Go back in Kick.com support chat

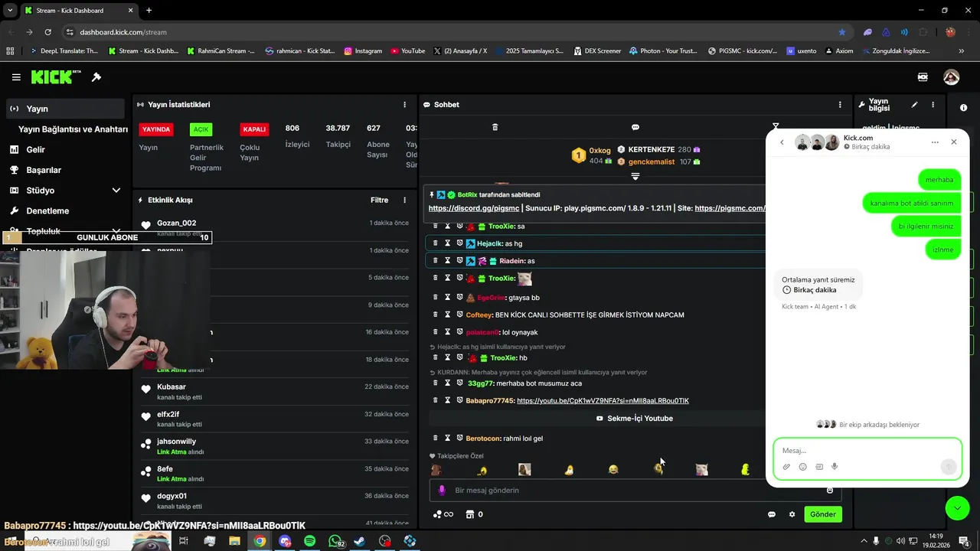tap(782, 142)
